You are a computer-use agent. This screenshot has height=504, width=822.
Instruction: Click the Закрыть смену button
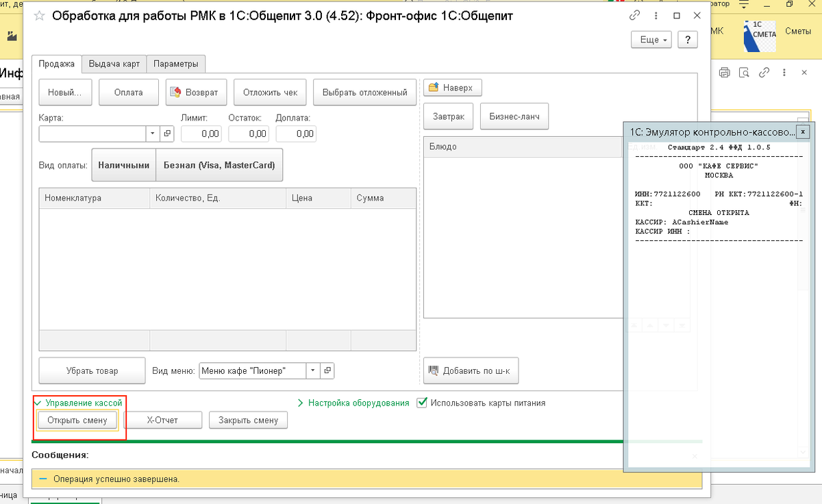(x=249, y=420)
